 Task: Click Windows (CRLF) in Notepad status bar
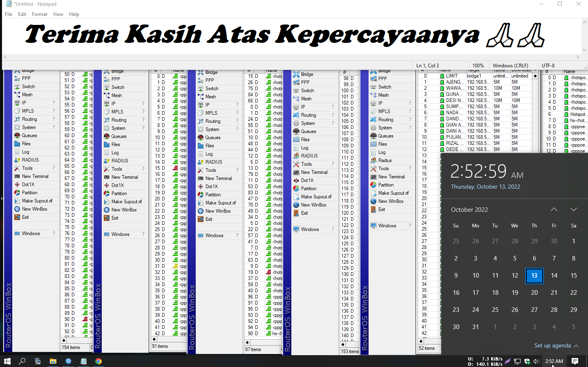[x=510, y=65]
